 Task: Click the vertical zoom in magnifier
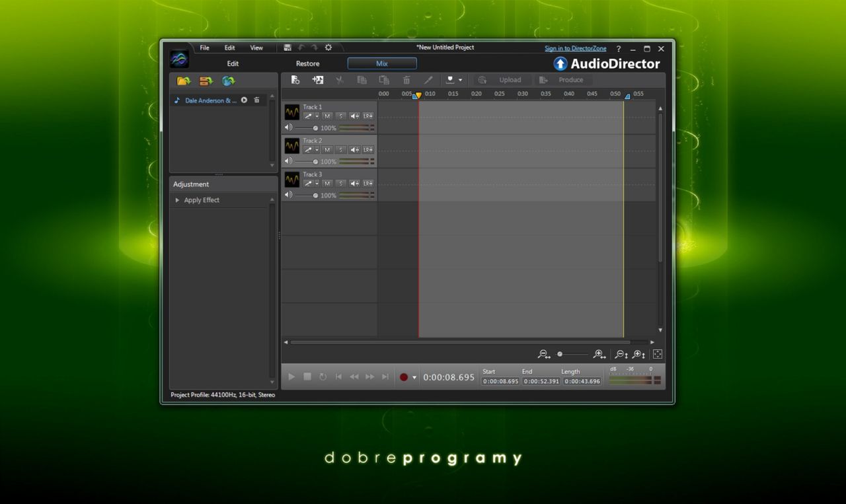(x=638, y=355)
